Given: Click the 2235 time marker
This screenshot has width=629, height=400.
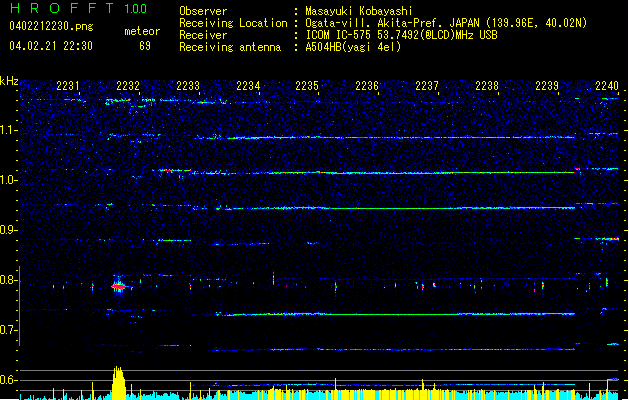Looking at the screenshot, I should pyautogui.click(x=307, y=85).
